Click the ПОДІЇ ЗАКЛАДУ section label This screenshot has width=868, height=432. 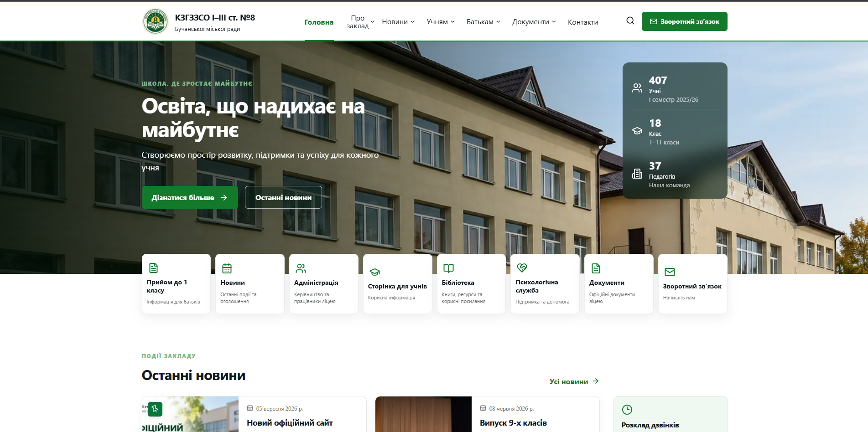168,356
